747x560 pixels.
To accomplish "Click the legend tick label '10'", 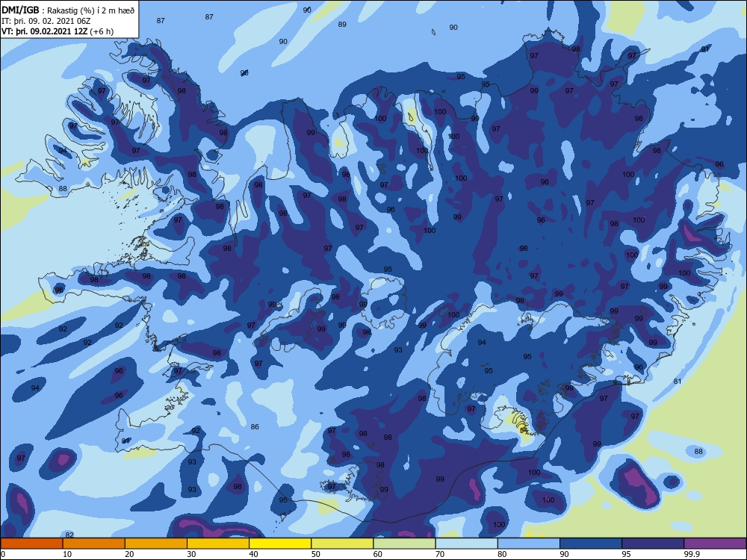I will 67,554.
